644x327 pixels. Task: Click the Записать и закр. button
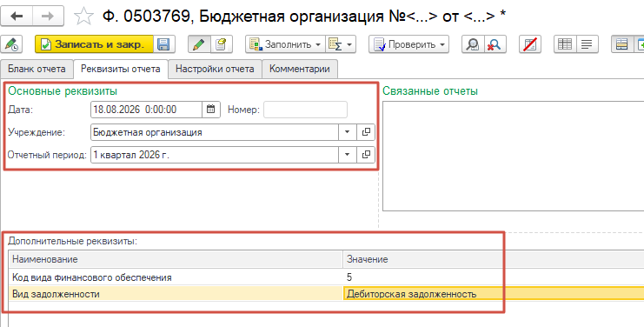pos(94,44)
